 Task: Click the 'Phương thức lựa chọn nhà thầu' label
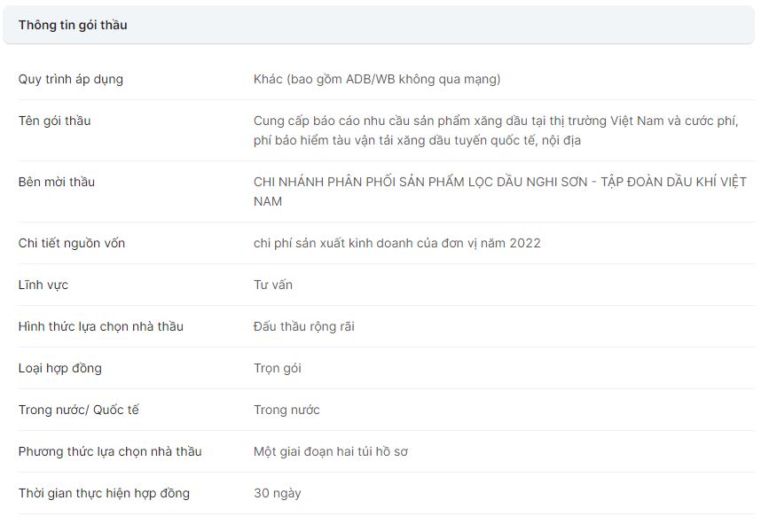point(110,451)
